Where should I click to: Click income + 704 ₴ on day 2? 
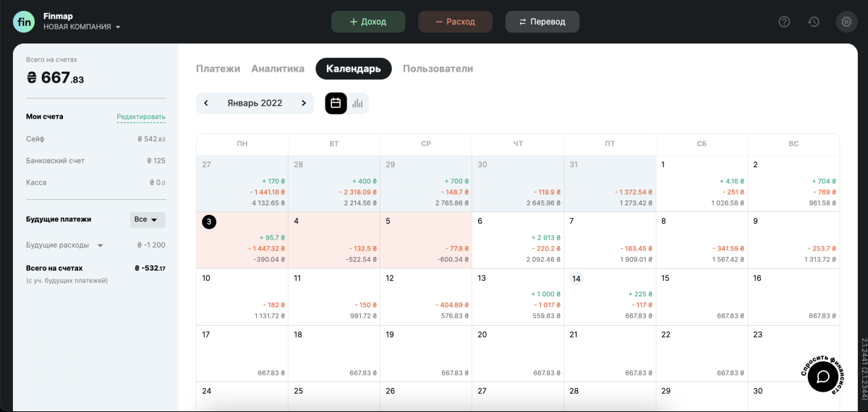tap(825, 181)
